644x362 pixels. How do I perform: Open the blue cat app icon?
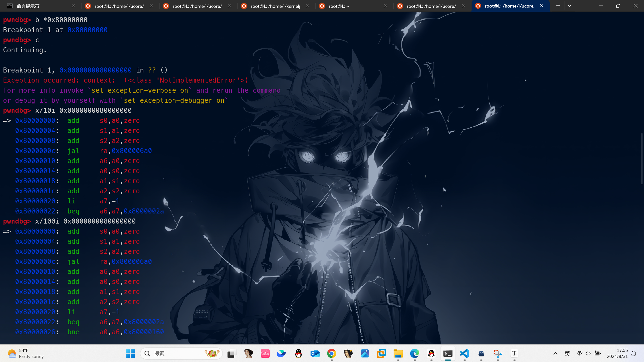point(481,353)
